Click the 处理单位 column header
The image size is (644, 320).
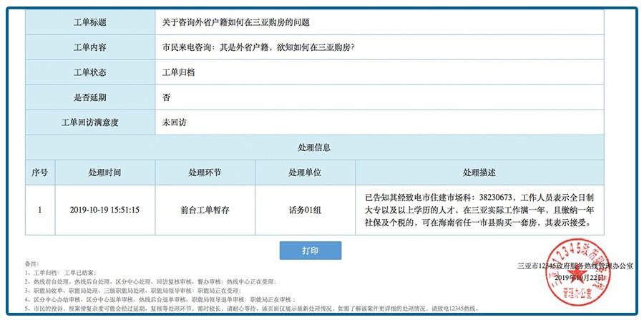click(x=305, y=173)
